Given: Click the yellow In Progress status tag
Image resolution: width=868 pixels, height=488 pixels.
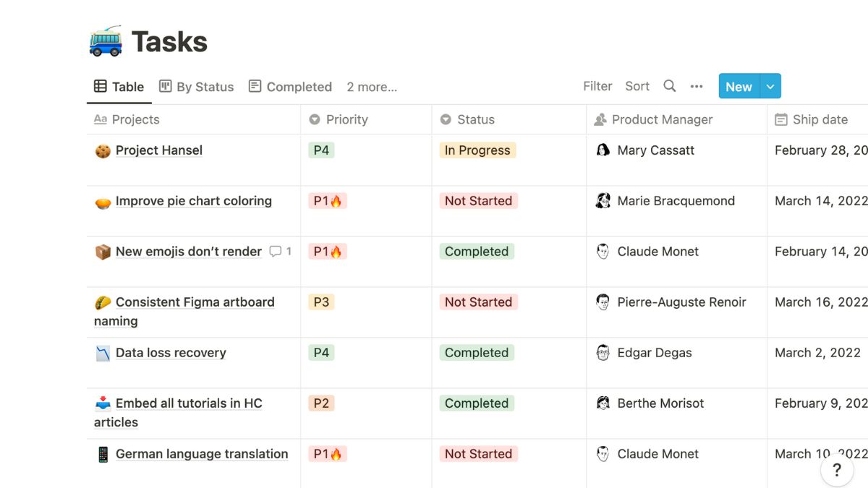Looking at the screenshot, I should pyautogui.click(x=477, y=150).
